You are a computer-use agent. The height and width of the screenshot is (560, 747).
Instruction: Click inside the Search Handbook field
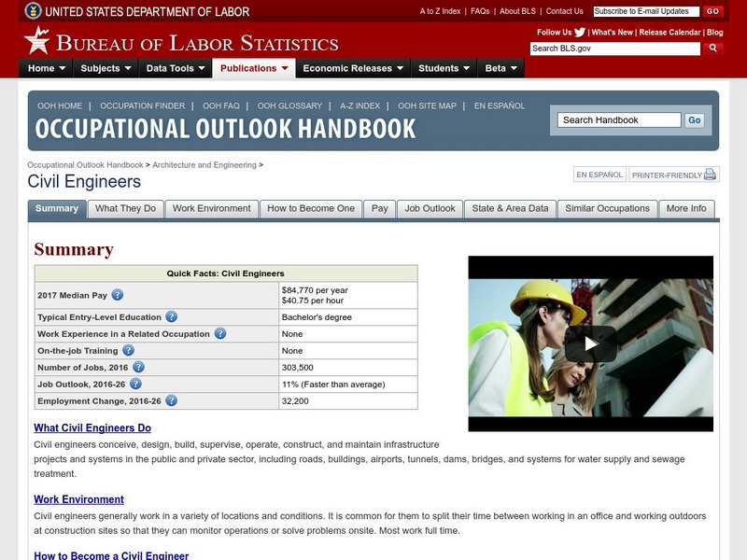620,119
